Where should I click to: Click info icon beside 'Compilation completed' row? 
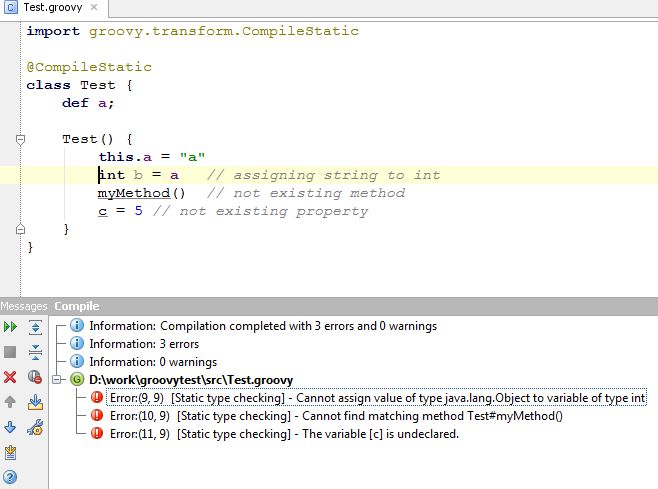tap(77, 325)
